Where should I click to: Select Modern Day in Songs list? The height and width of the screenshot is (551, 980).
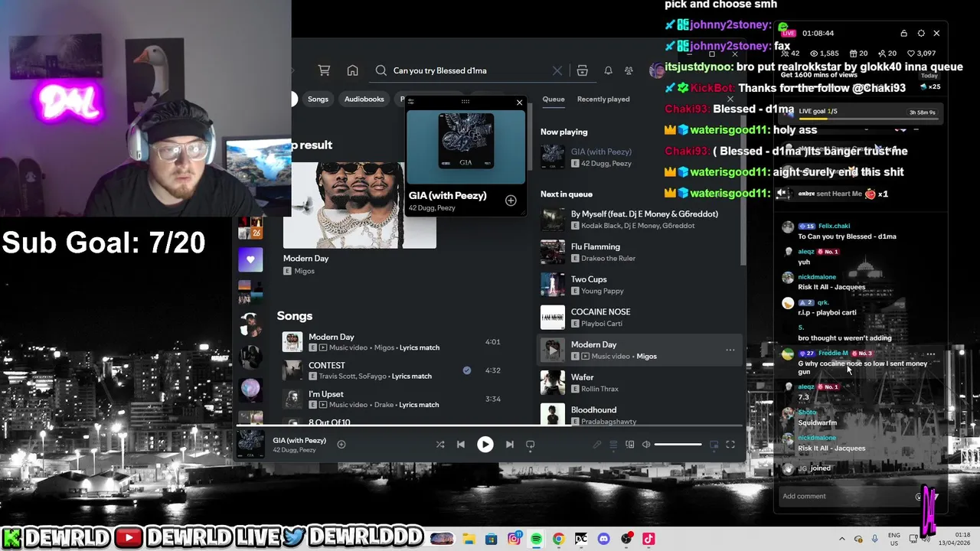pos(391,341)
